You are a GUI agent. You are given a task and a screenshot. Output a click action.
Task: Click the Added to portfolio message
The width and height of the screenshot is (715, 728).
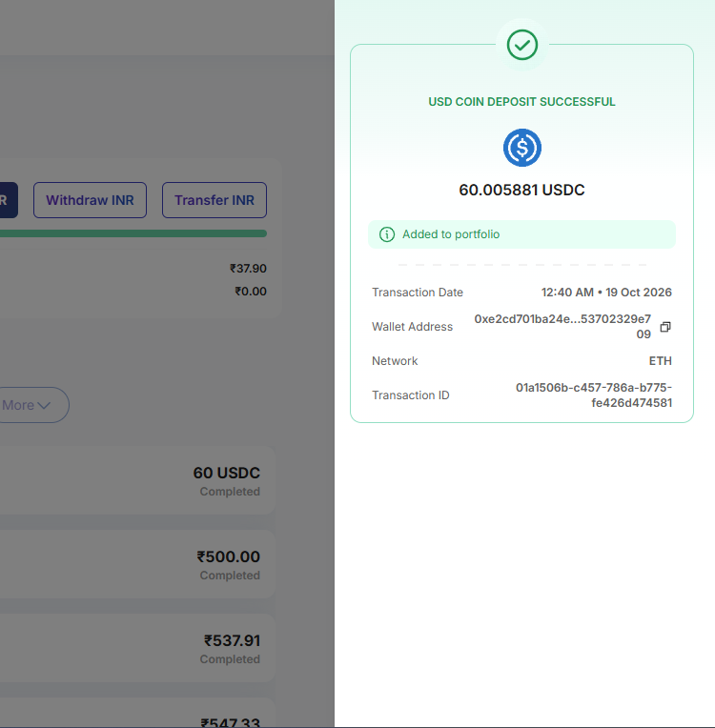tap(521, 234)
